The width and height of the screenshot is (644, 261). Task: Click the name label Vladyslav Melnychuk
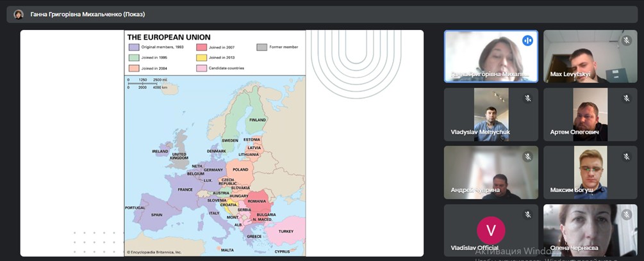tap(480, 132)
